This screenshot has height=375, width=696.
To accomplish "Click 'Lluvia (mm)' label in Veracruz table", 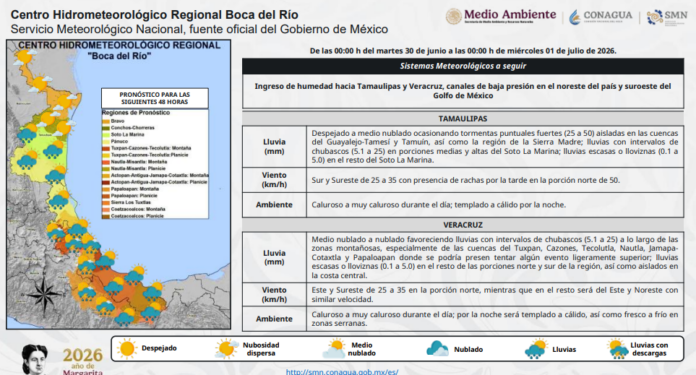I will [x=274, y=257].
